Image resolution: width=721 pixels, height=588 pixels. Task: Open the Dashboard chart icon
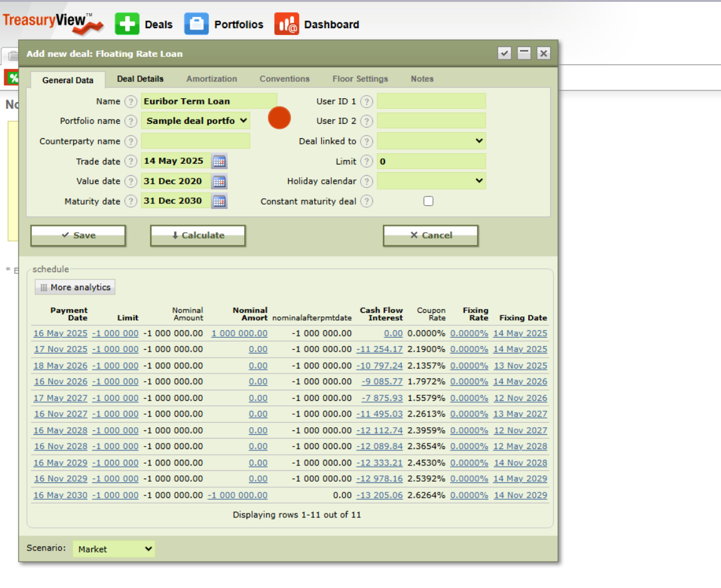(x=287, y=24)
